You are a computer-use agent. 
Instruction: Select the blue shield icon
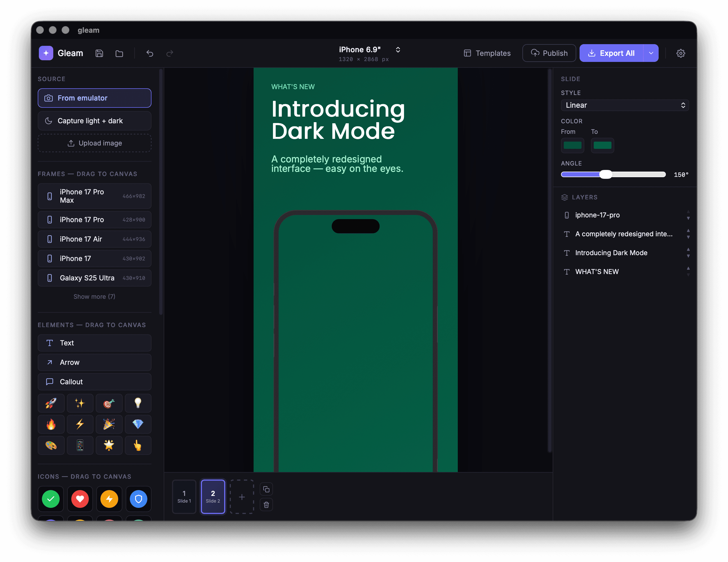pyautogui.click(x=138, y=499)
